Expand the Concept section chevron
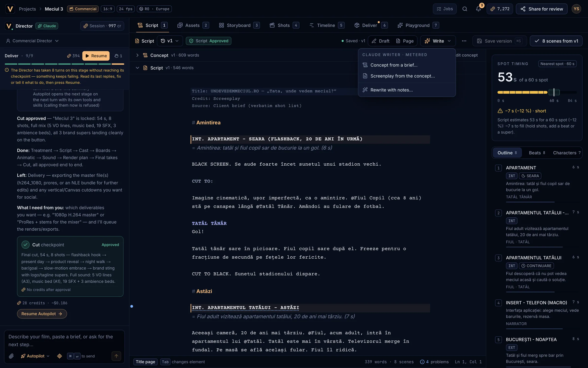 (137, 55)
